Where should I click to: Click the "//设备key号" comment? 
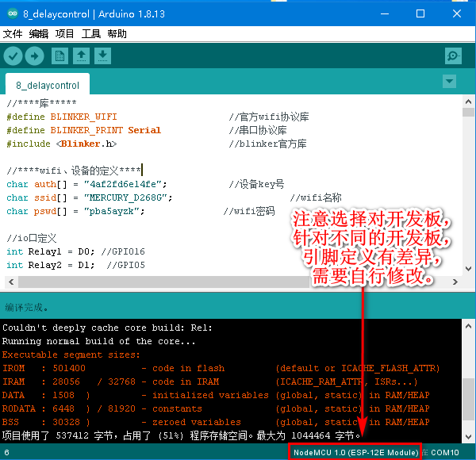tap(256, 184)
